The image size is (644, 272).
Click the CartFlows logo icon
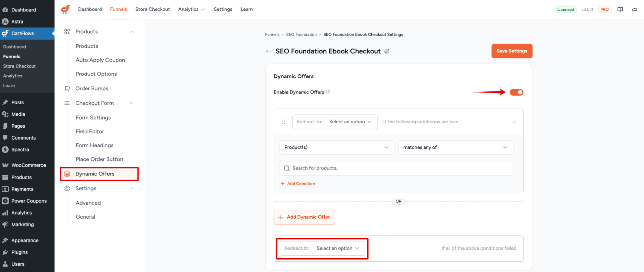click(66, 9)
